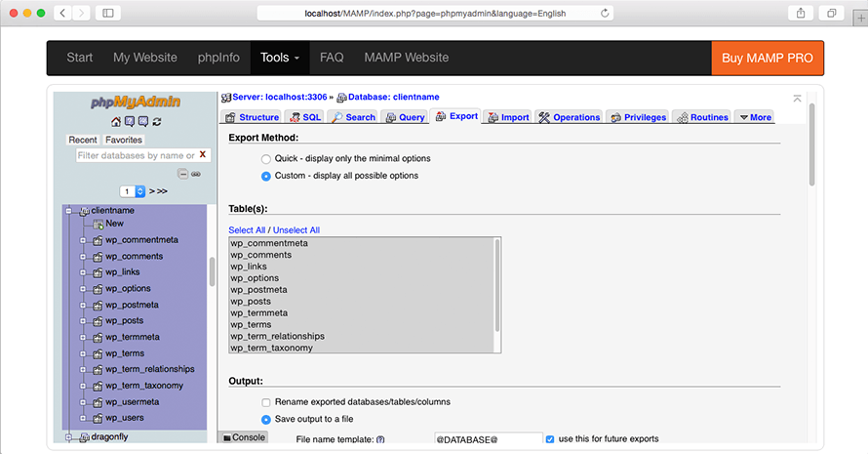This screenshot has height=454, width=868.
Task: Open the page number dropdown in sidebar
Action: 133,191
